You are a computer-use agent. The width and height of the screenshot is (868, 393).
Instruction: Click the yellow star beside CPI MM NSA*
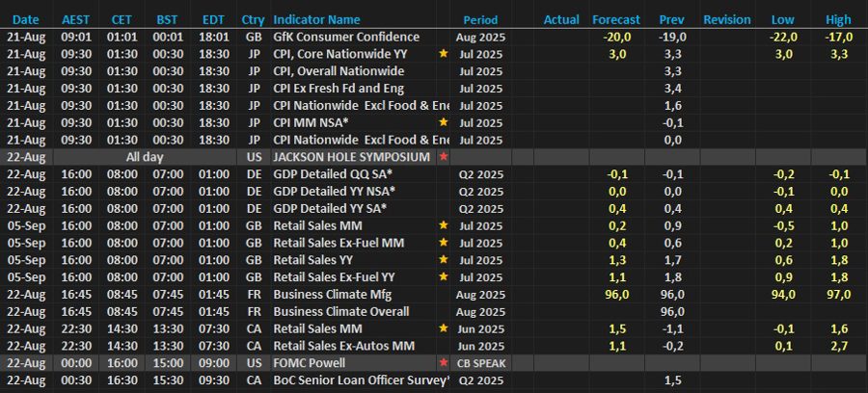pyautogui.click(x=443, y=122)
